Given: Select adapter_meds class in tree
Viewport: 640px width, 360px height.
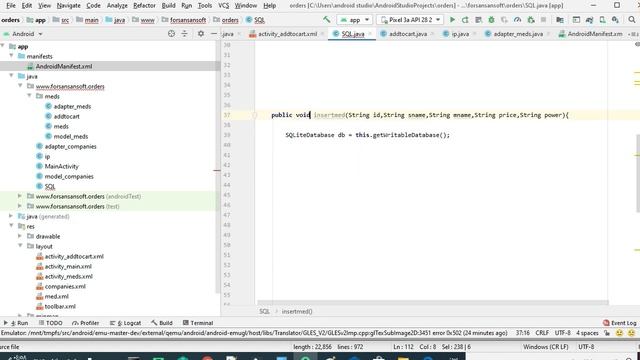Looking at the screenshot, I should (72, 106).
